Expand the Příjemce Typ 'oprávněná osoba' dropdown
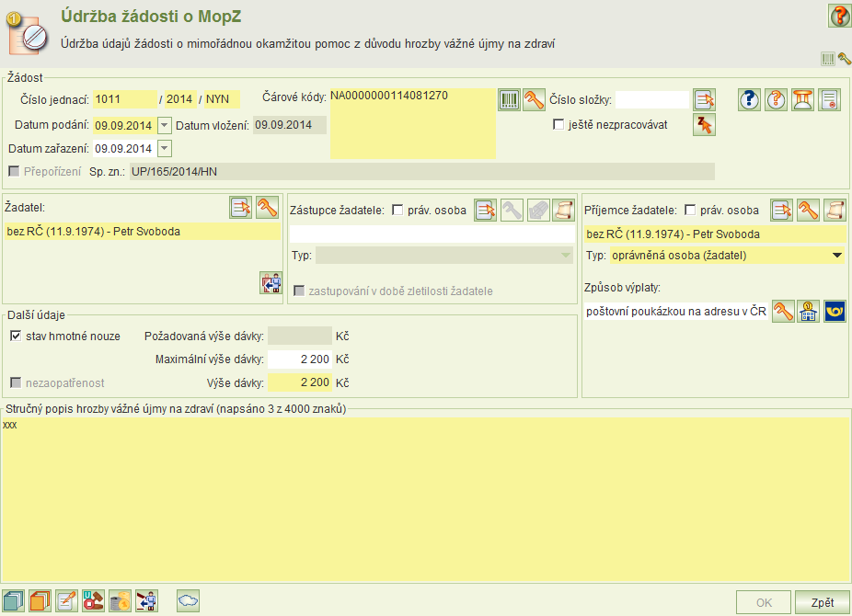This screenshot has height=616, width=852. pyautogui.click(x=837, y=256)
